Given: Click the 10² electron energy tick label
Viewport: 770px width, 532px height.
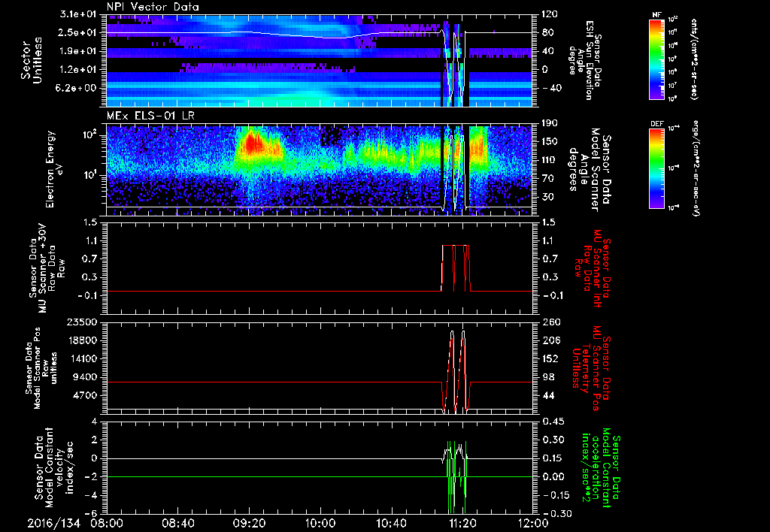Looking at the screenshot, I should [x=91, y=135].
